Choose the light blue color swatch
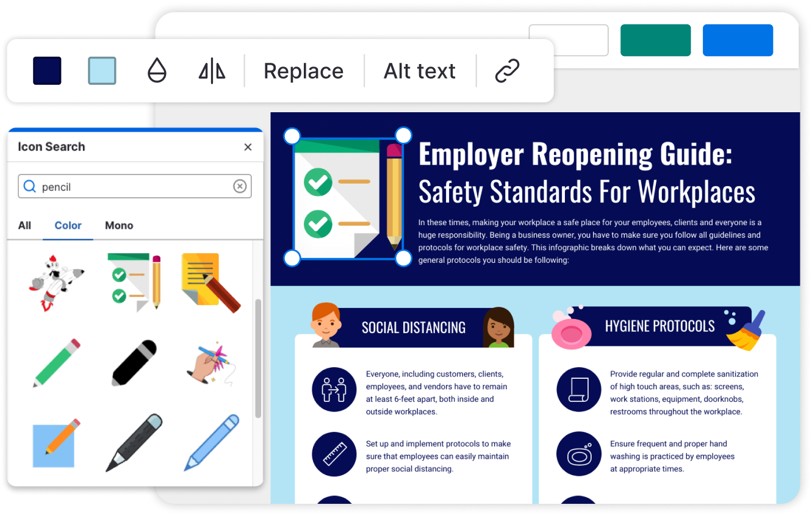 click(x=102, y=71)
